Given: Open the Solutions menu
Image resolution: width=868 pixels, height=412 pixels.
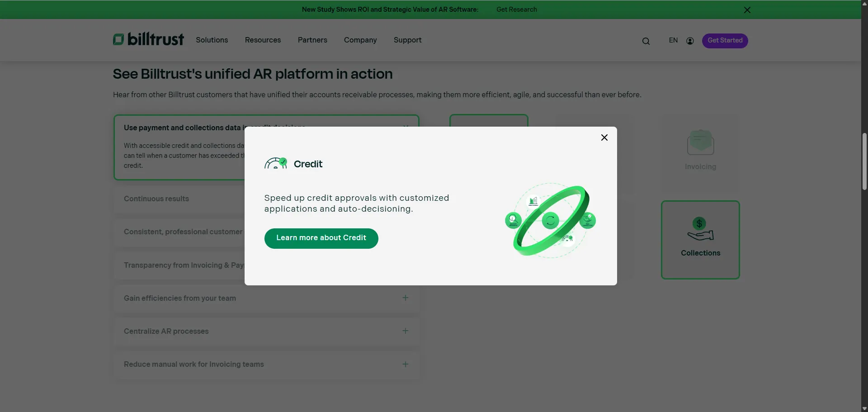Looking at the screenshot, I should click(x=212, y=40).
